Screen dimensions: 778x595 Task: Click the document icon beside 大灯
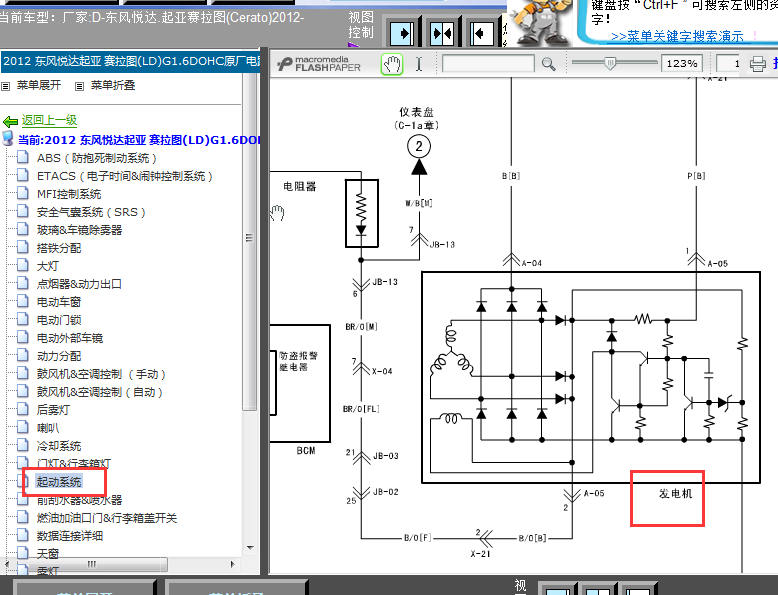point(23,265)
